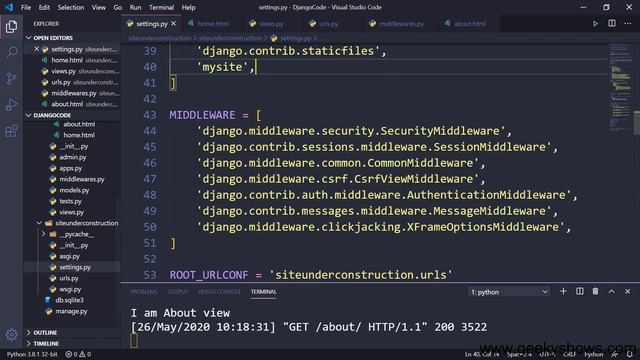
Task: Open asgi.py in the explorer tree
Action: coord(69,256)
